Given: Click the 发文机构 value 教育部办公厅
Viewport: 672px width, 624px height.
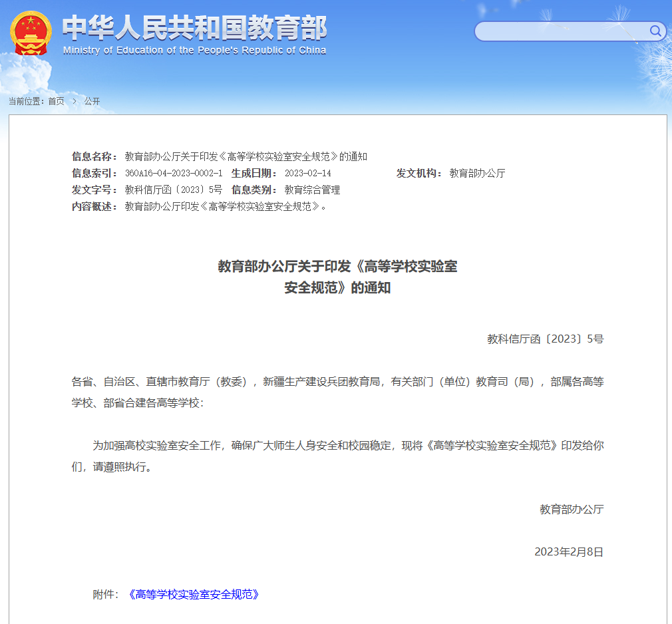Looking at the screenshot, I should [x=477, y=173].
